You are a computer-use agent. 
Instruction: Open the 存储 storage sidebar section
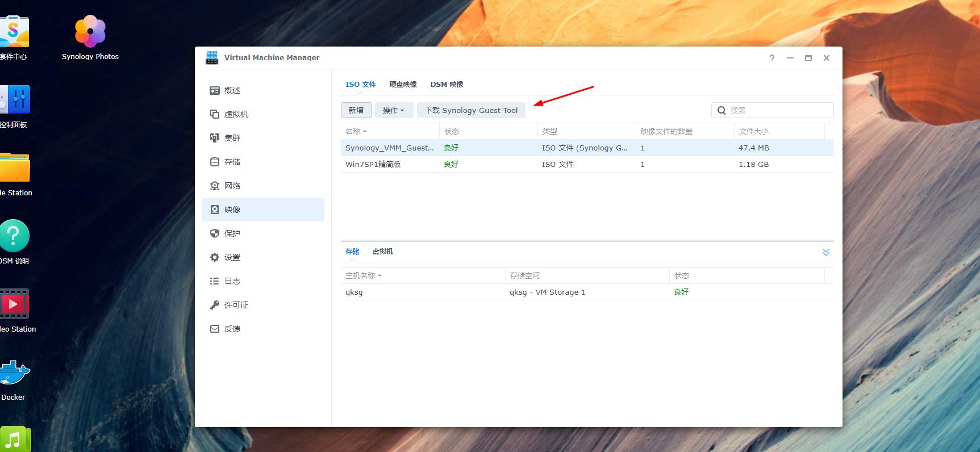click(x=232, y=162)
